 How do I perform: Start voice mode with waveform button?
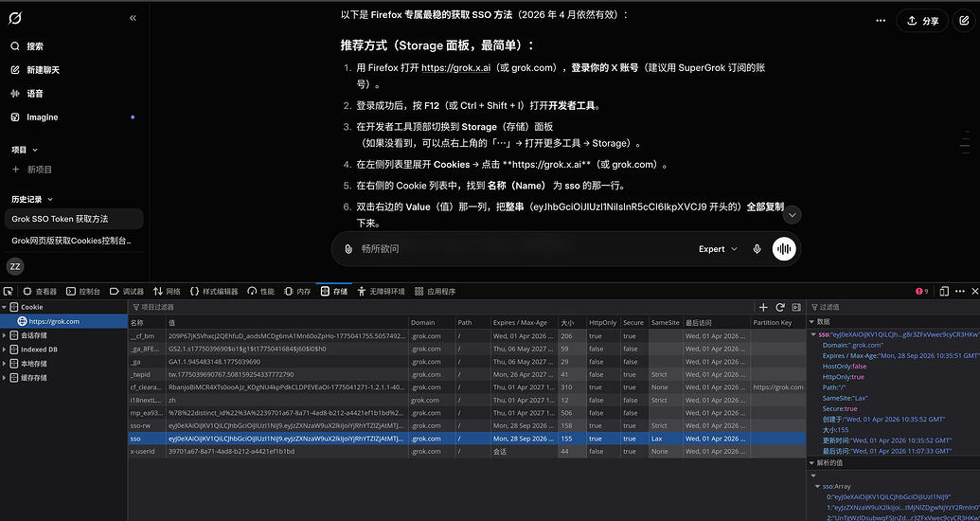(x=784, y=249)
